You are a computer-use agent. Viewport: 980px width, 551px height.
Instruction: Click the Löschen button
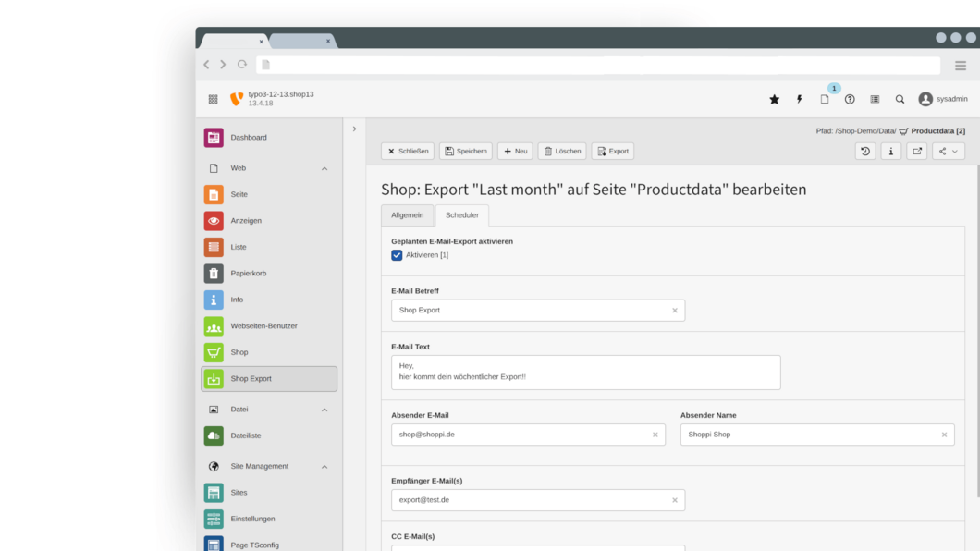click(x=562, y=152)
